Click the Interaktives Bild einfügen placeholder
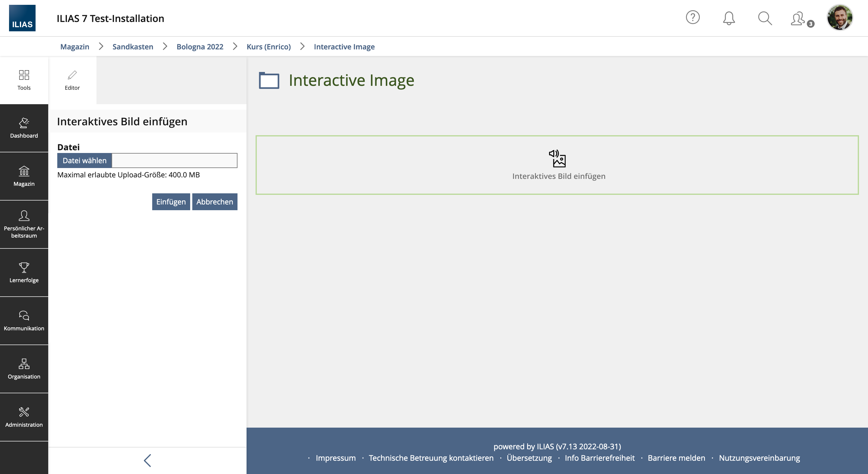 click(x=558, y=165)
